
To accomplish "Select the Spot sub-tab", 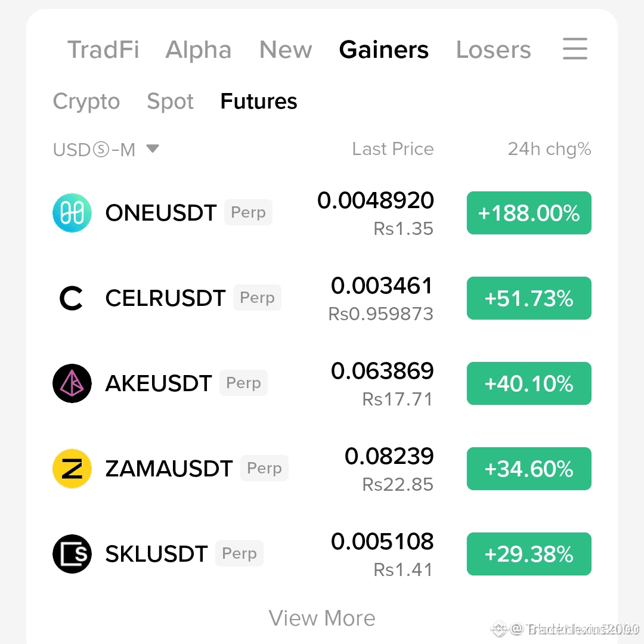I will coord(170,101).
